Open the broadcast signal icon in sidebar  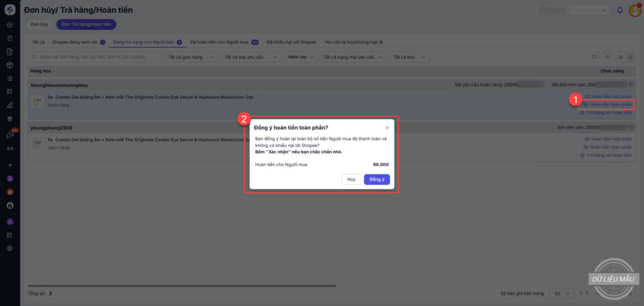[10, 149]
